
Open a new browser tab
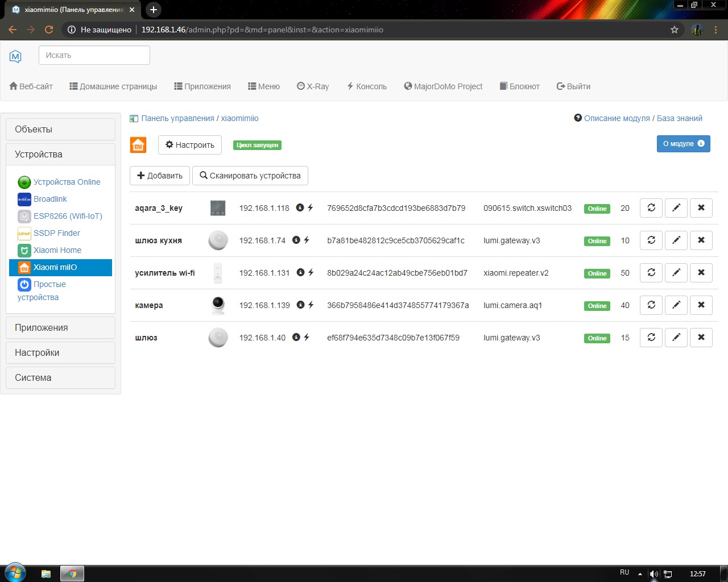[x=153, y=10]
